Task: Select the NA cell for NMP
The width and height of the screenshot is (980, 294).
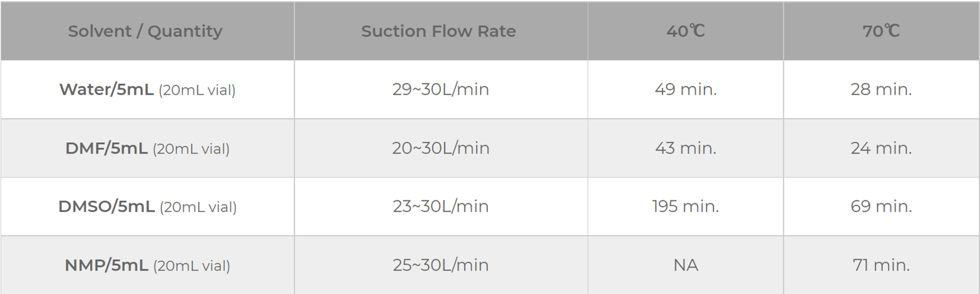Action: (685, 265)
